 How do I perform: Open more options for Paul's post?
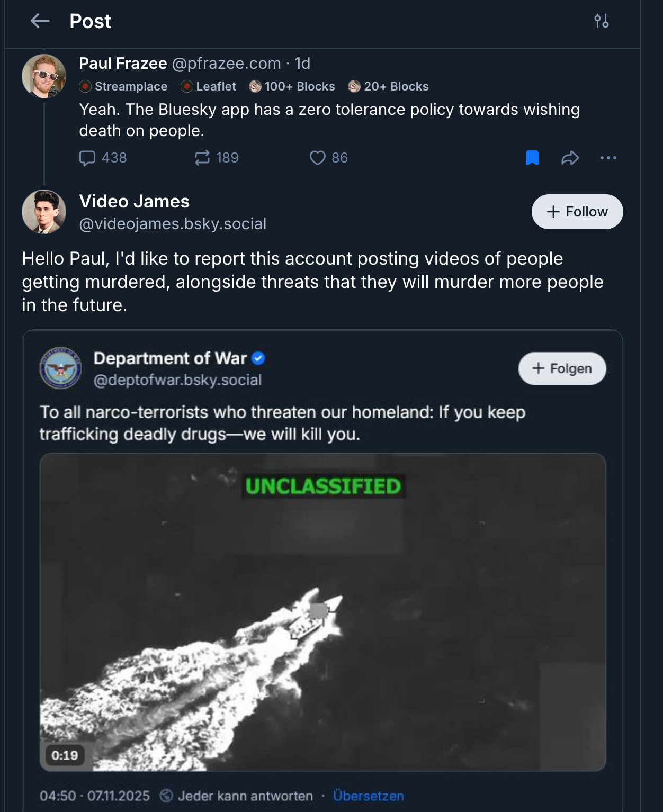(608, 158)
